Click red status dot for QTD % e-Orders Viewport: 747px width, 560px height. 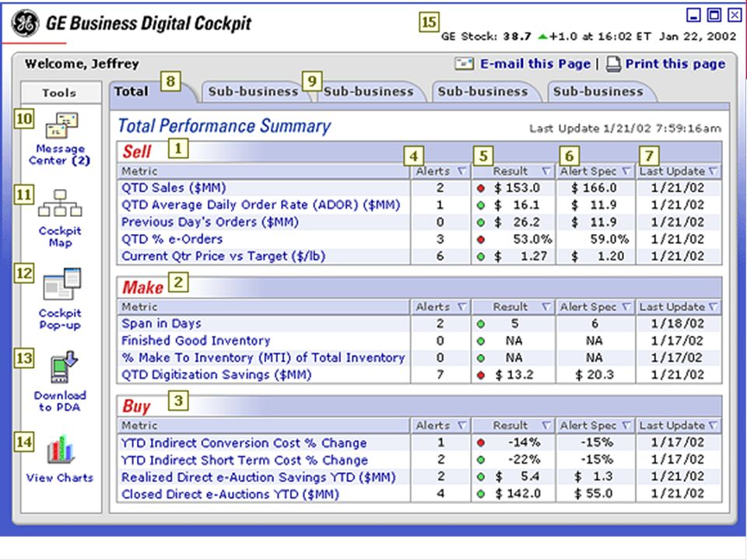click(x=481, y=240)
